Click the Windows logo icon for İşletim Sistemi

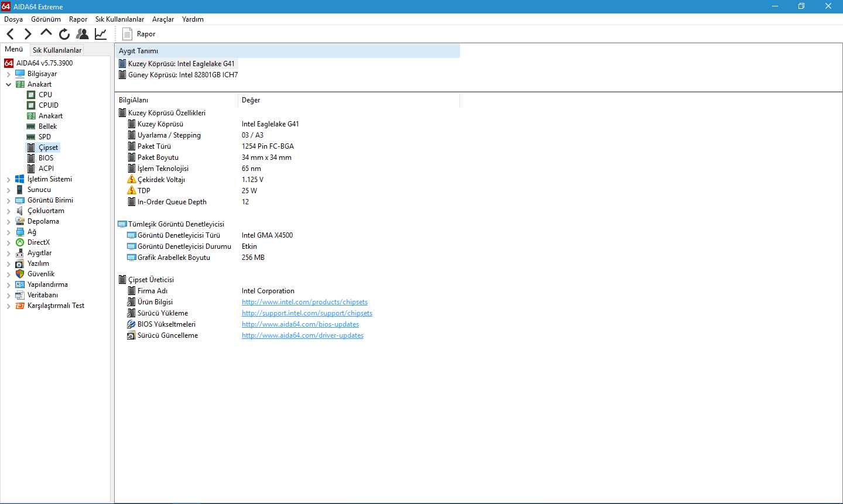(x=20, y=179)
